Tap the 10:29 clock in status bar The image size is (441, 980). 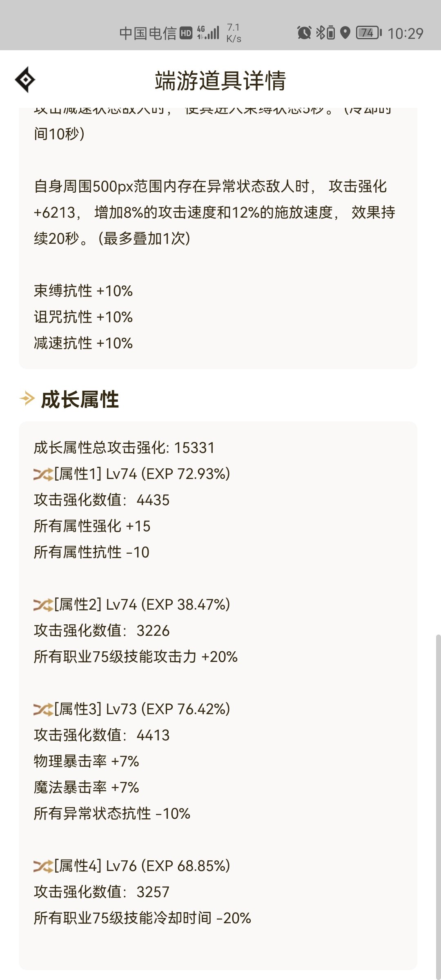[x=405, y=33]
